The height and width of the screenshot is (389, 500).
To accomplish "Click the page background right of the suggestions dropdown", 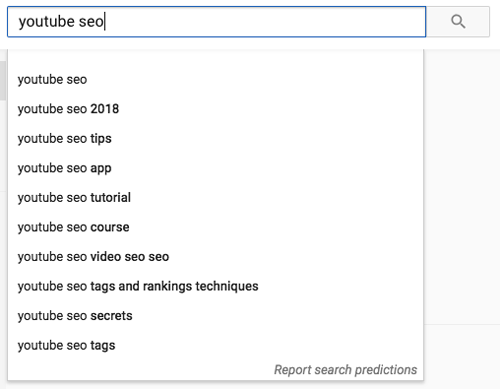I will tap(462, 187).
